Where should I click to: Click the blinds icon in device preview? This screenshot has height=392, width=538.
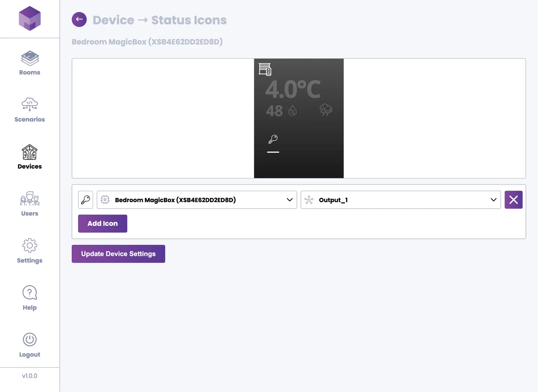[265, 69]
